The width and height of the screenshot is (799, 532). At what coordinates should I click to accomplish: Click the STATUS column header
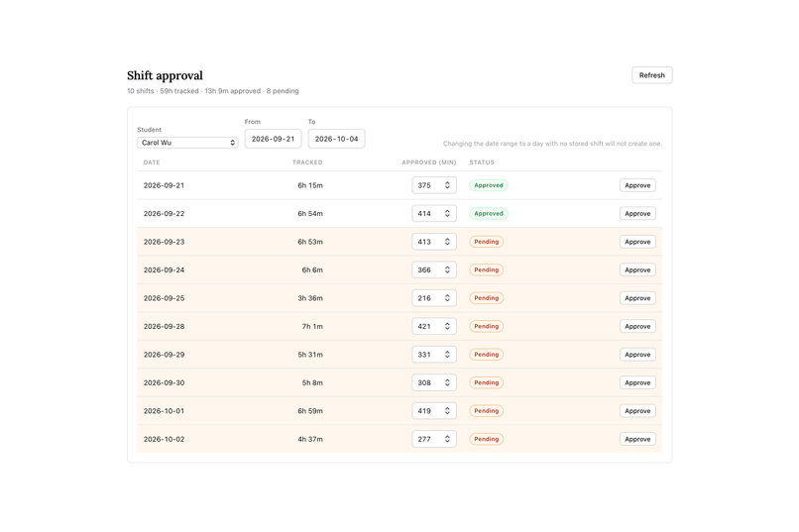coord(482,162)
